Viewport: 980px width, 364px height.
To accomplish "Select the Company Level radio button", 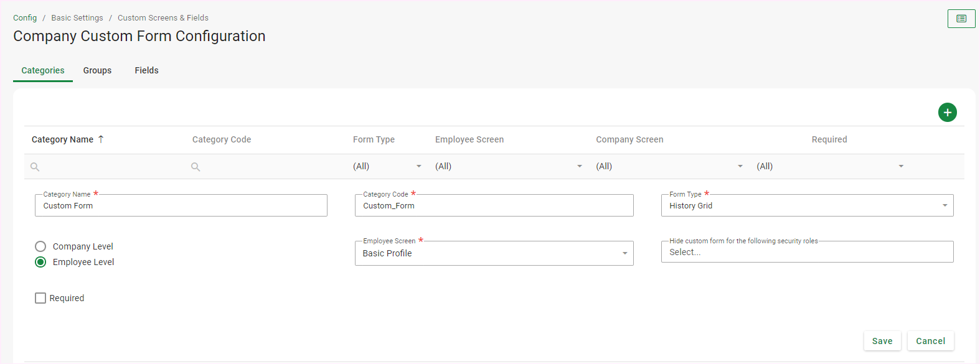I will (40, 246).
